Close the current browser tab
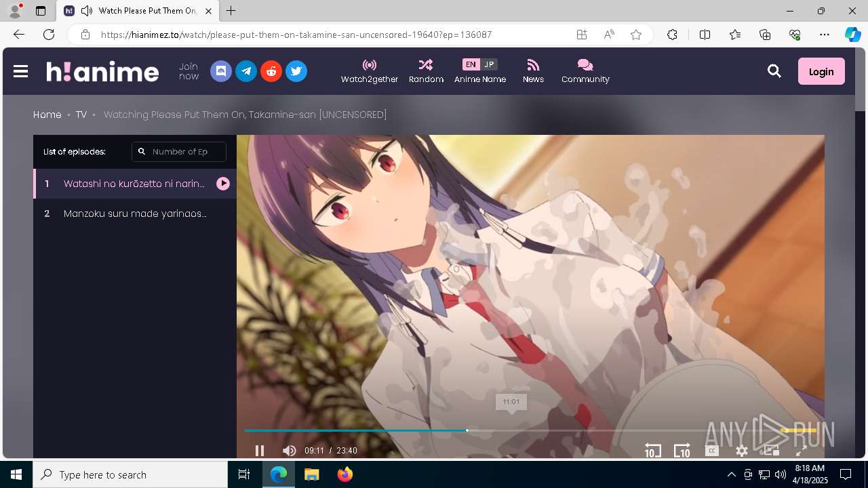The width and height of the screenshot is (868, 488). pyautogui.click(x=208, y=11)
